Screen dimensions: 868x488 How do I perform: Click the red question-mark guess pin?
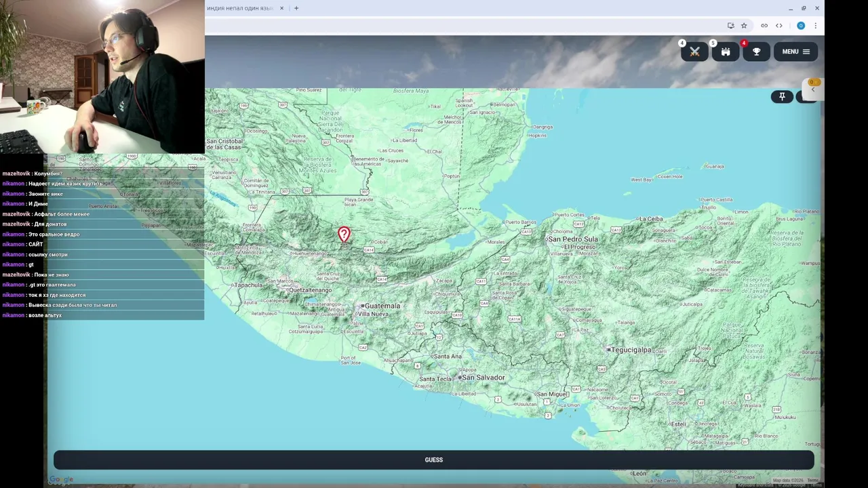click(x=344, y=235)
